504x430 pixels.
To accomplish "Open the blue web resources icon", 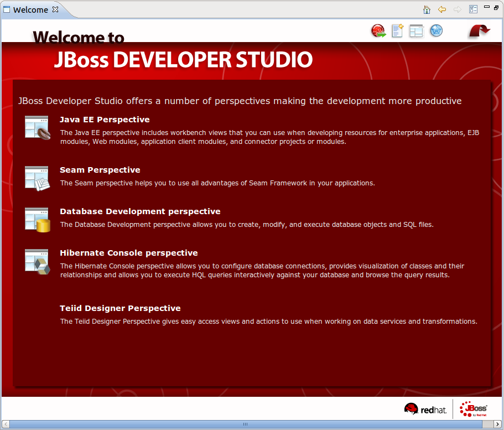I will (x=436, y=30).
